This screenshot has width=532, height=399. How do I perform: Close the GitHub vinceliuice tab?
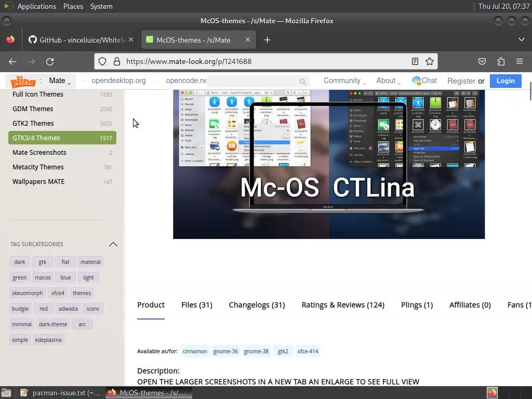[131, 39]
